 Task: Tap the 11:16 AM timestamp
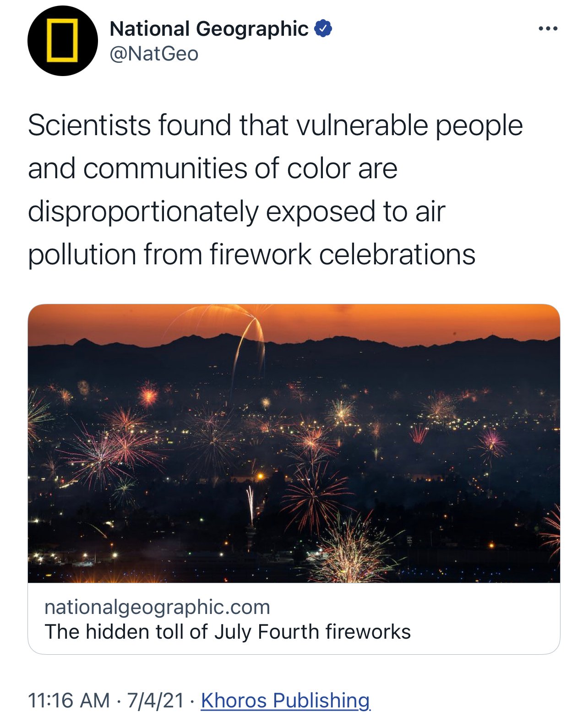point(69,701)
